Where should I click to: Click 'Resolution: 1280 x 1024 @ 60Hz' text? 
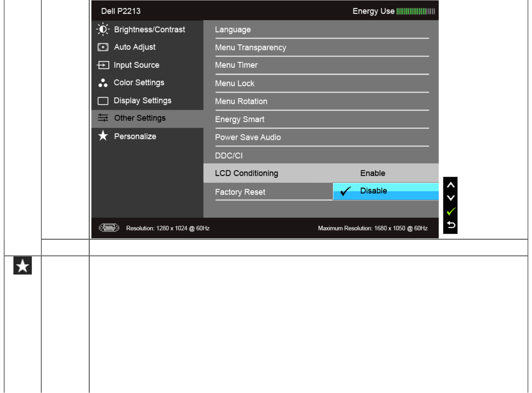pyautogui.click(x=168, y=228)
